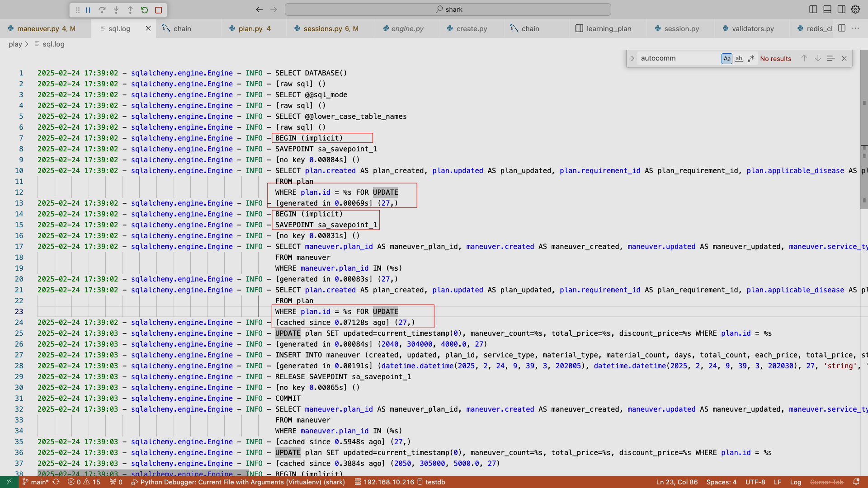
Task: Change language mode via 'Log'
Action: click(796, 482)
